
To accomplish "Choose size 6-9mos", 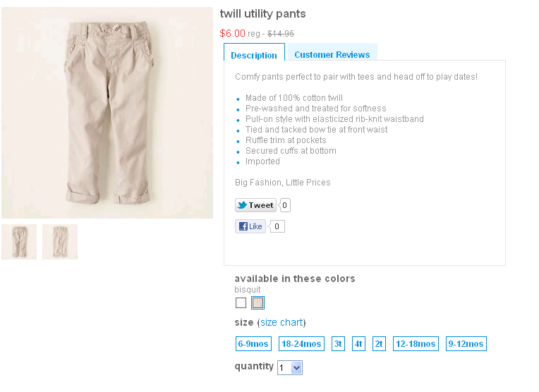I will coord(253,344).
